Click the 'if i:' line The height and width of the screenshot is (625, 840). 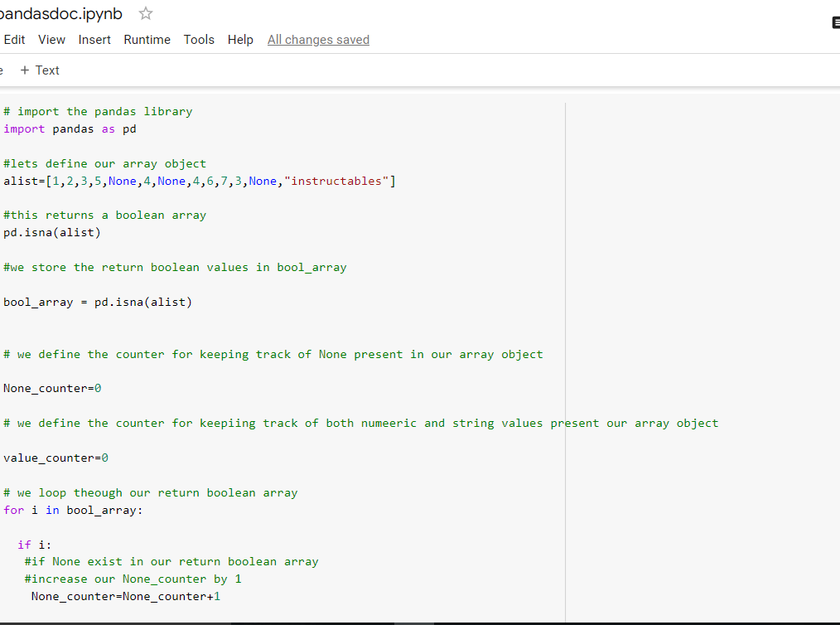coord(34,545)
